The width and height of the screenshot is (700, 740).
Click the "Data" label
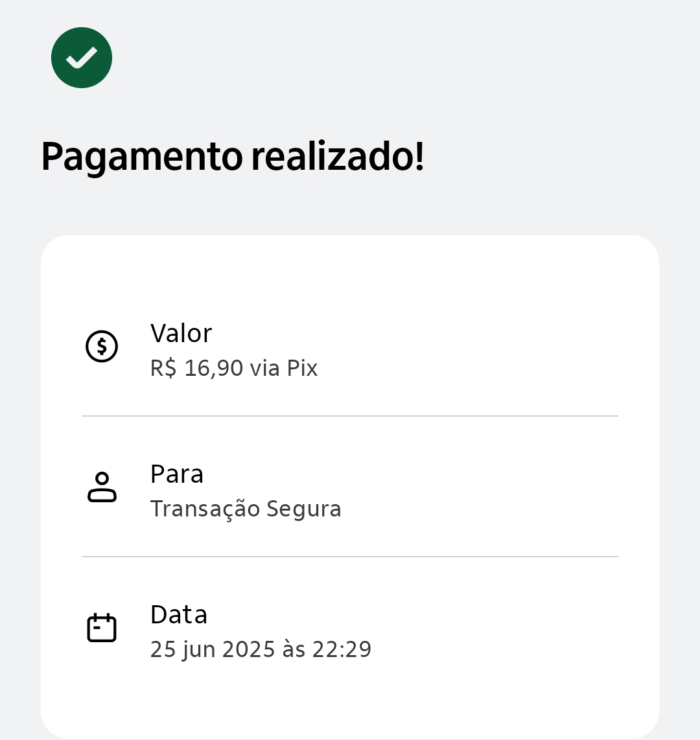pyautogui.click(x=178, y=615)
